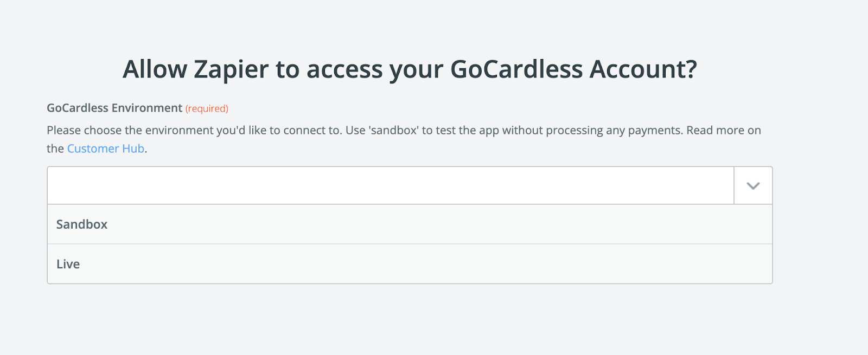Open the Customer Hub link
This screenshot has width=868, height=355.
pos(106,149)
